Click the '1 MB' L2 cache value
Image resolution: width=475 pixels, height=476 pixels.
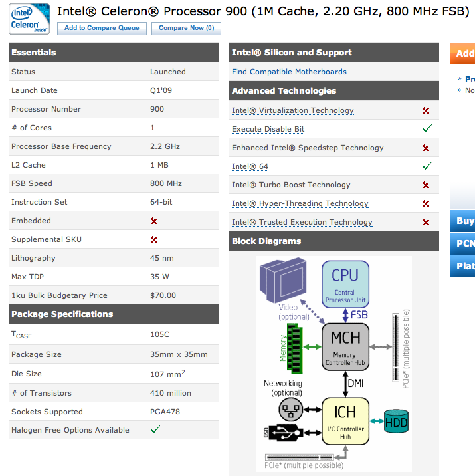159,165
